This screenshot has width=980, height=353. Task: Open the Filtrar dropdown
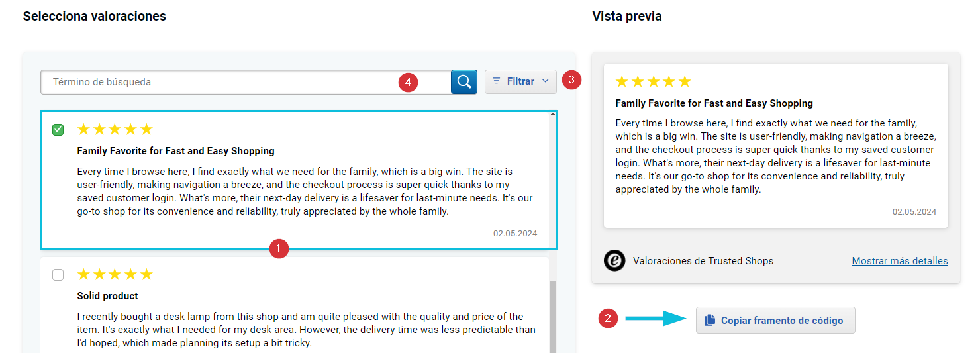(x=520, y=81)
